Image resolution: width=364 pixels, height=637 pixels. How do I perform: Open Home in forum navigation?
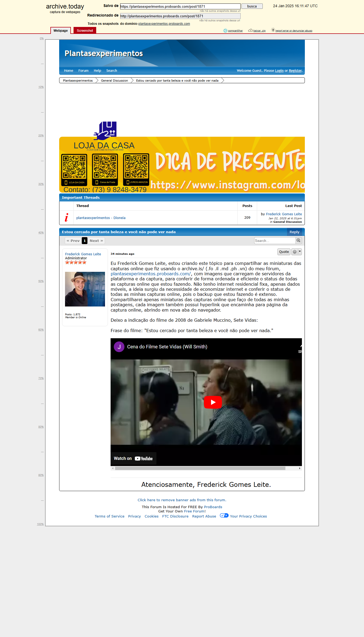click(x=68, y=71)
